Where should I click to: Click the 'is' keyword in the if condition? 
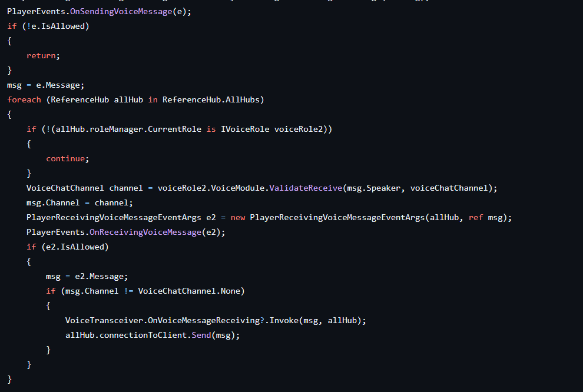pos(211,129)
